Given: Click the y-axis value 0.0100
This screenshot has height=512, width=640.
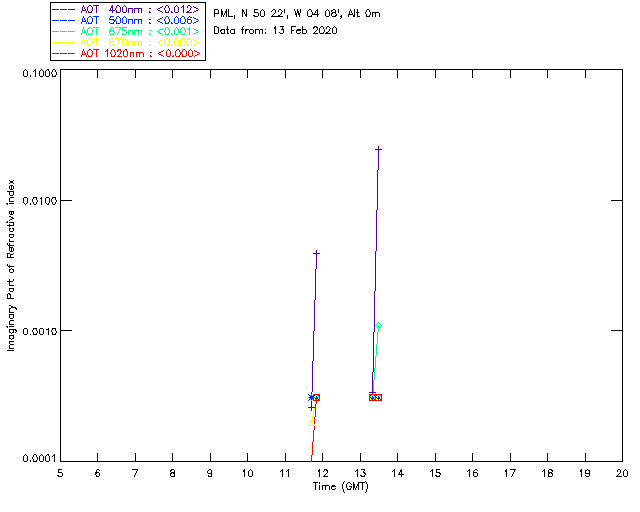Looking at the screenshot, I should click(39, 200).
